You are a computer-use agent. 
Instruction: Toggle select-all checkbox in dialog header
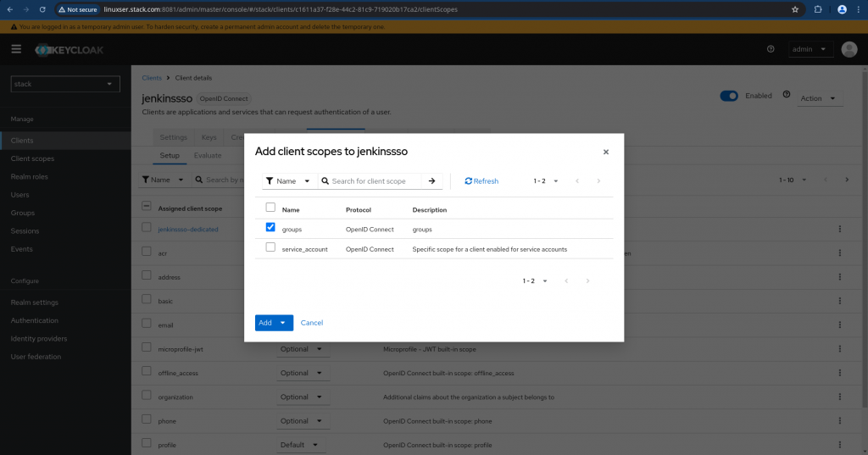pyautogui.click(x=270, y=208)
